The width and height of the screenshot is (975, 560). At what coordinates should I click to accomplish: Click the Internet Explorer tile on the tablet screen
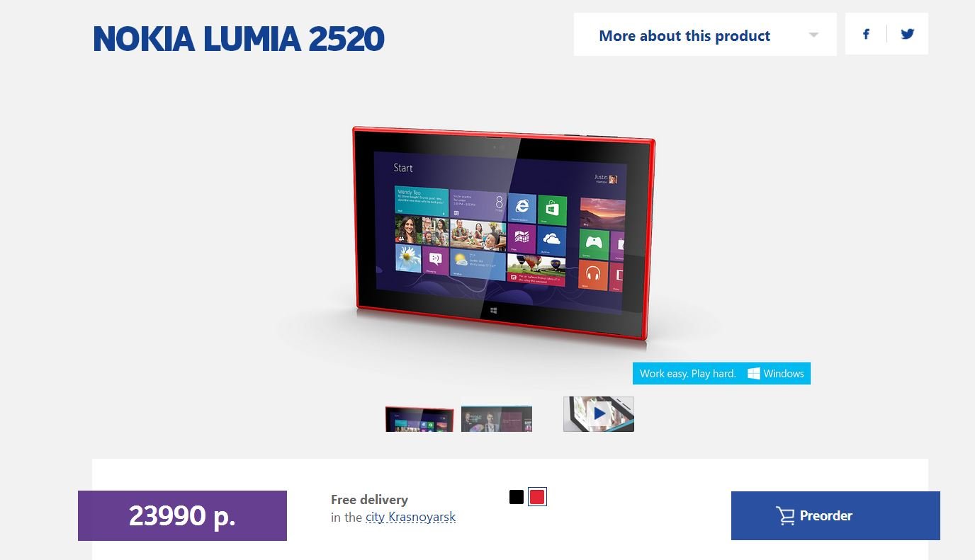[x=522, y=208]
